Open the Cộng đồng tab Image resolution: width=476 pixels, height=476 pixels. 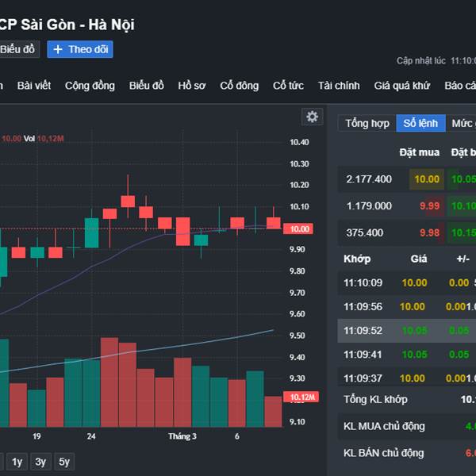point(90,86)
